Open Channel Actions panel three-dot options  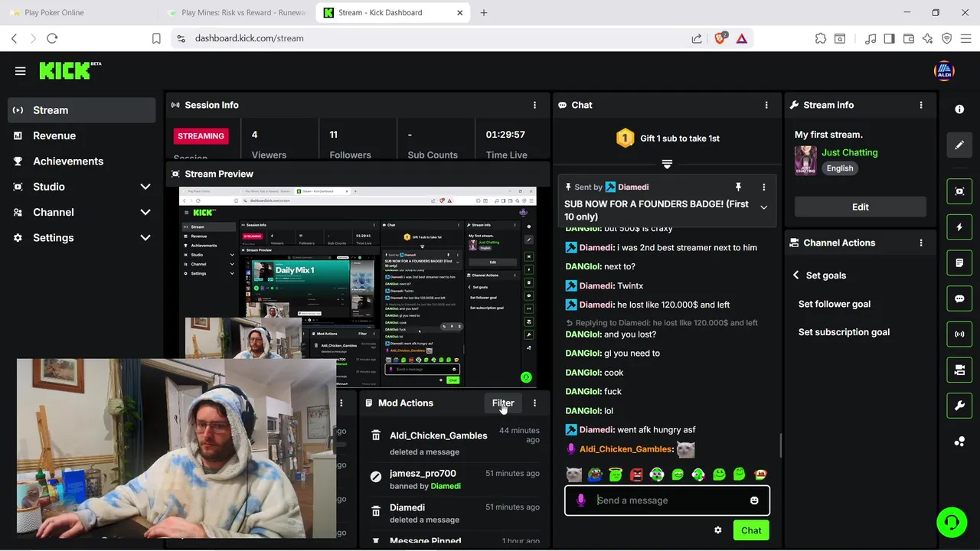click(x=921, y=243)
